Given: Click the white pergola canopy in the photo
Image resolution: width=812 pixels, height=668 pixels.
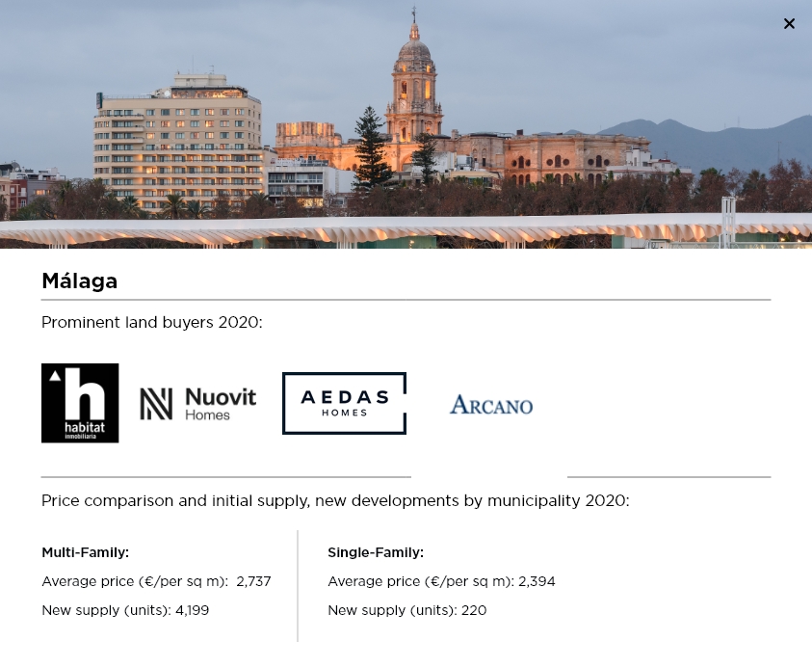Looking at the screenshot, I should pyautogui.click(x=405, y=229).
